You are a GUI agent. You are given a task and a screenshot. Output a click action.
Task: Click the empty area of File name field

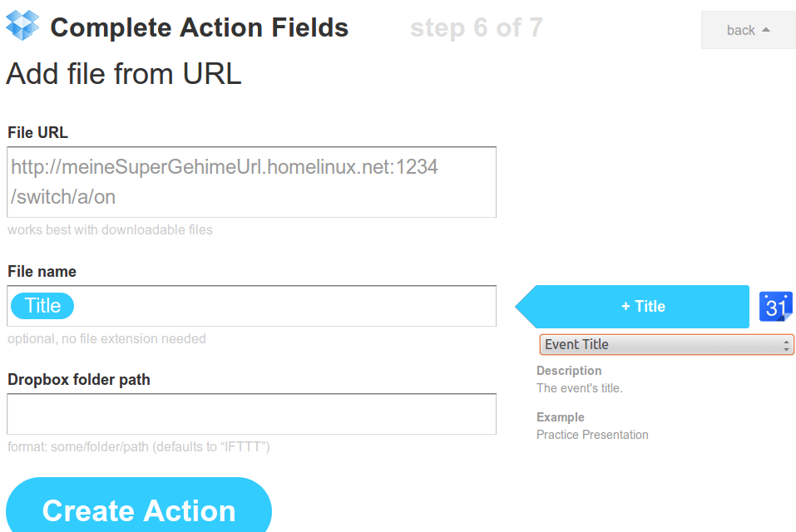[x=283, y=306]
